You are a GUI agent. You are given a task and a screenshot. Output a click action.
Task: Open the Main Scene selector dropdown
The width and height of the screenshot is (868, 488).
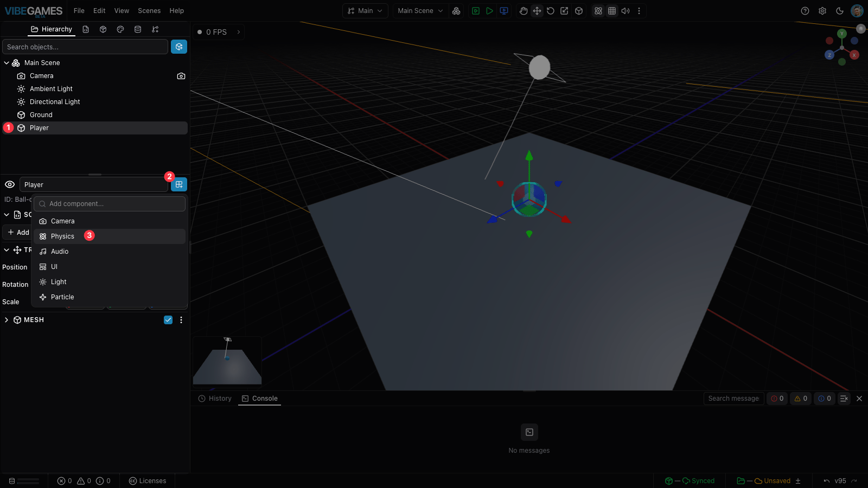pos(420,11)
